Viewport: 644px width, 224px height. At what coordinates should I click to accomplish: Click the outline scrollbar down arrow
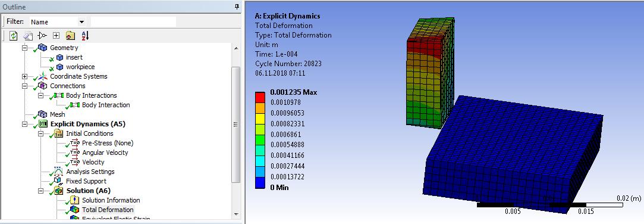coord(235,214)
